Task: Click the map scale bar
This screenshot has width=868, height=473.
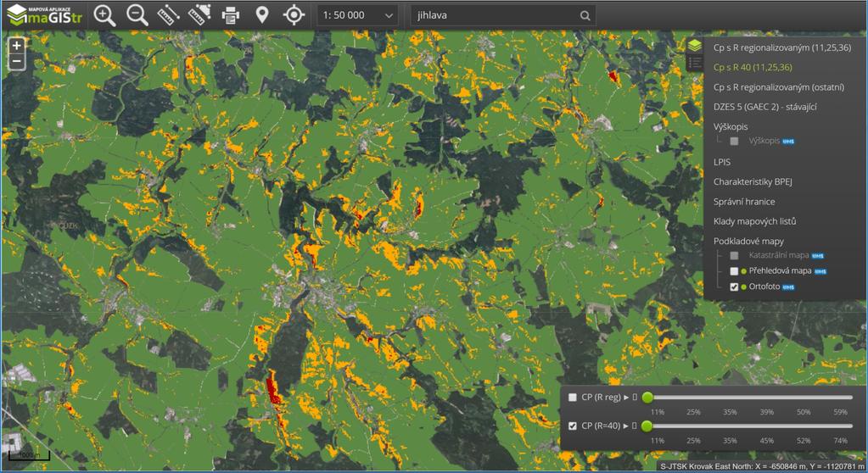Action: pyautogui.click(x=30, y=455)
